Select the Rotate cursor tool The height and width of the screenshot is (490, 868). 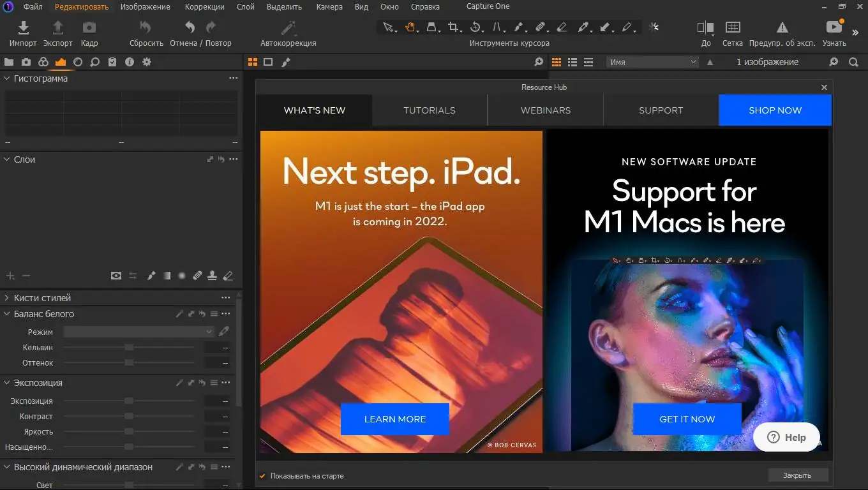pos(476,27)
